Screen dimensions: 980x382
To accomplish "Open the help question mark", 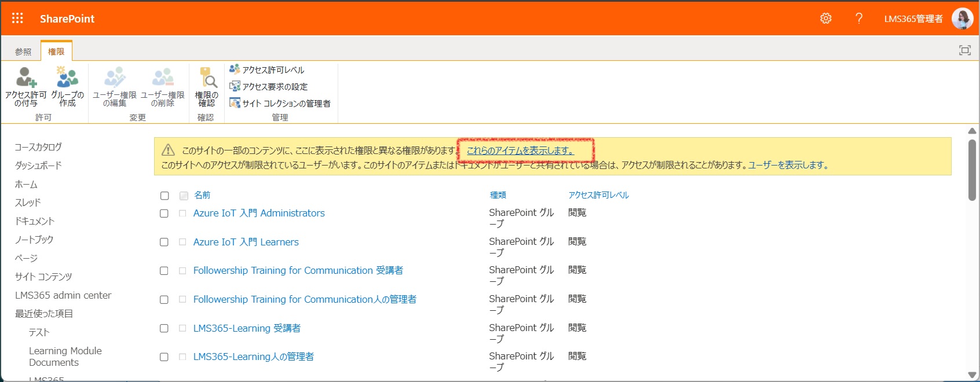I will tap(859, 19).
